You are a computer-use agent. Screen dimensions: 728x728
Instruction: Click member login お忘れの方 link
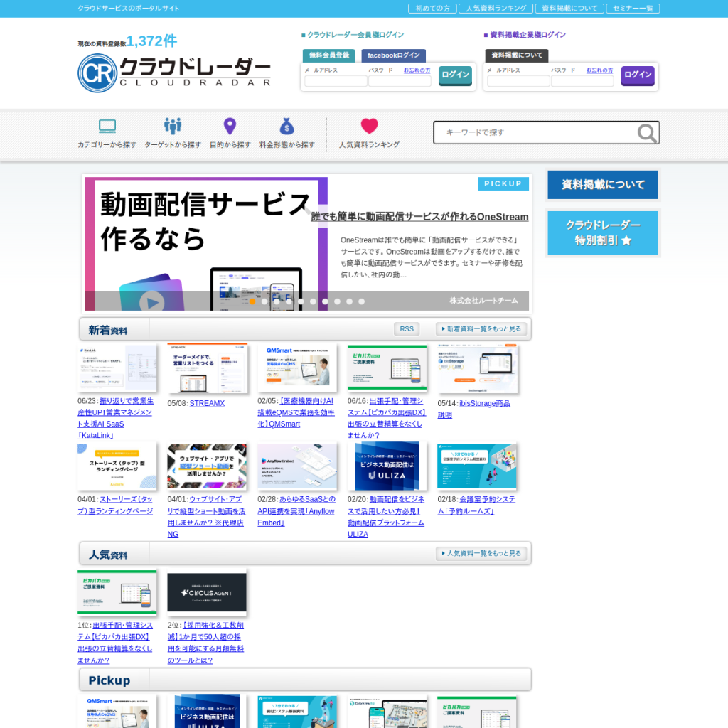[x=417, y=70]
